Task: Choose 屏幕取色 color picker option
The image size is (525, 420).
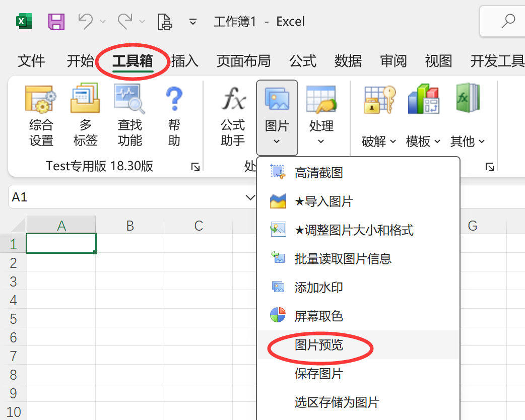Action: point(318,316)
